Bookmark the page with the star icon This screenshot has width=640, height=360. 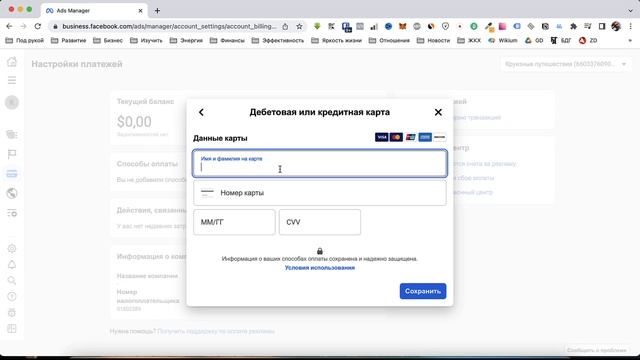pyautogui.click(x=299, y=26)
